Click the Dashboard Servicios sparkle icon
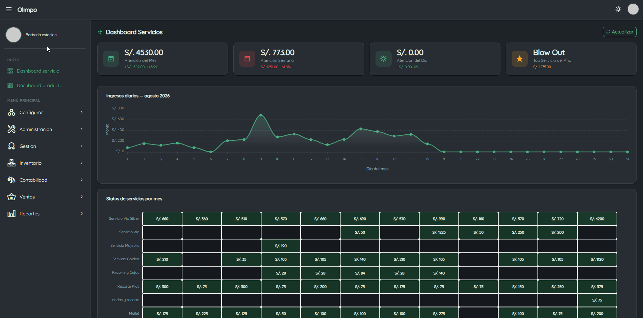644x318 pixels. point(100,32)
